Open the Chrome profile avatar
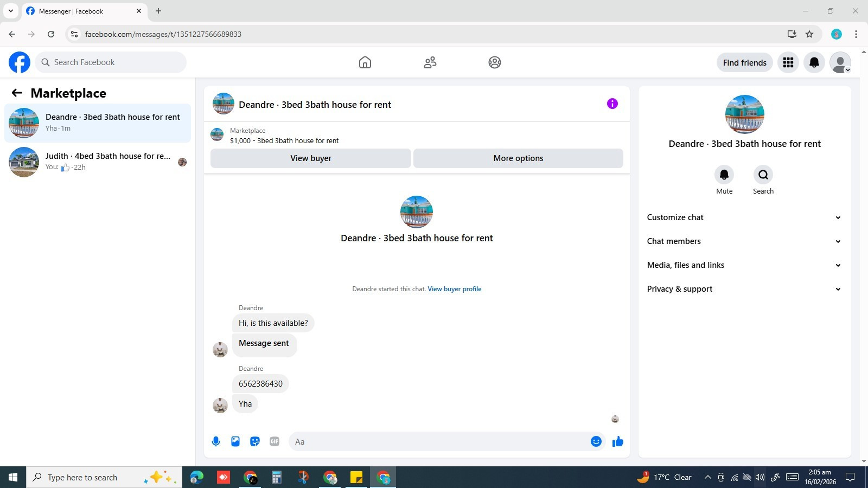This screenshot has height=488, width=868. click(x=837, y=34)
